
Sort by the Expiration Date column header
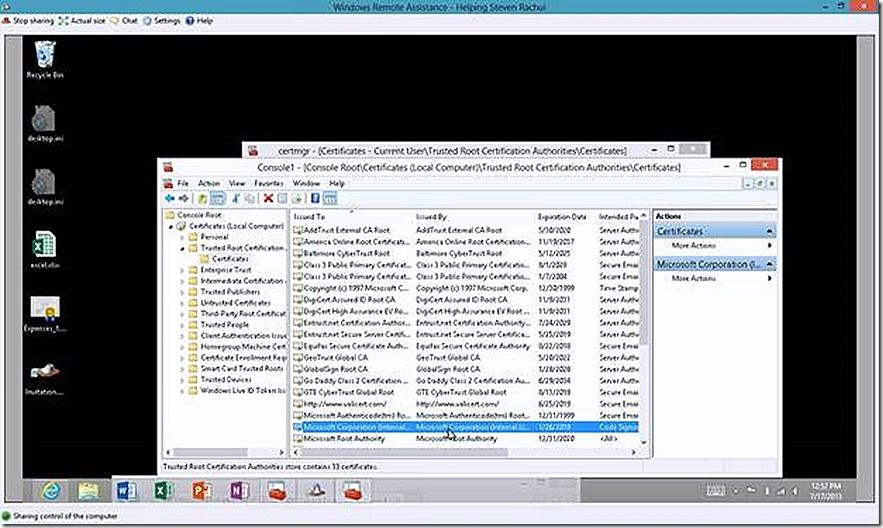click(564, 217)
